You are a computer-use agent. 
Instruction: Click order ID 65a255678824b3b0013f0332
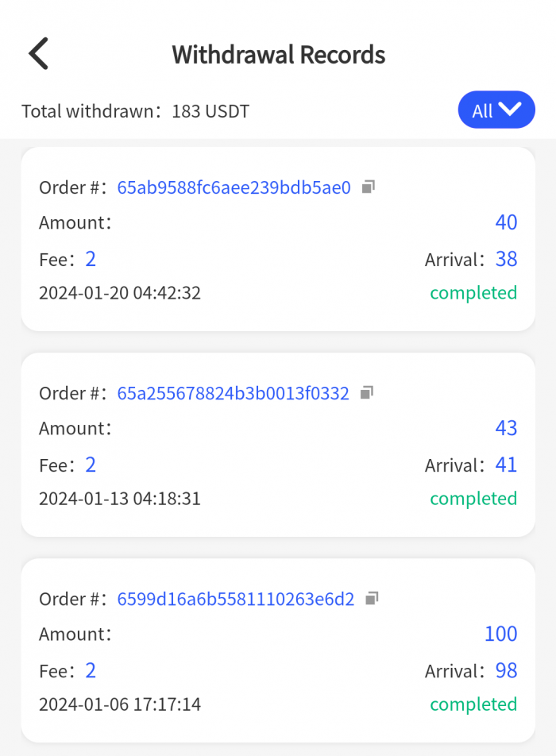pos(233,393)
